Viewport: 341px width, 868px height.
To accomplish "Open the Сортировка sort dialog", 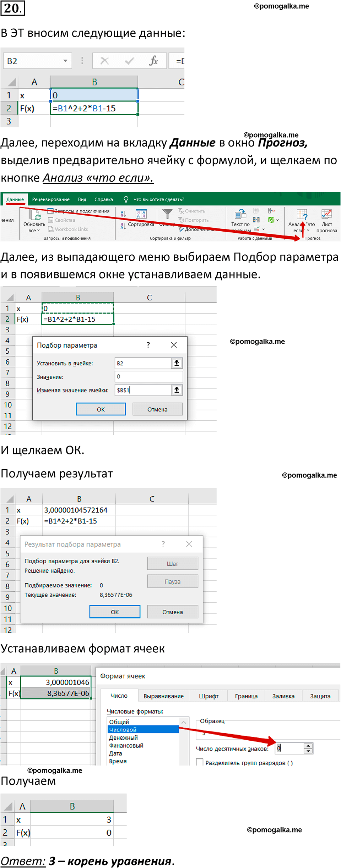I will [141, 218].
